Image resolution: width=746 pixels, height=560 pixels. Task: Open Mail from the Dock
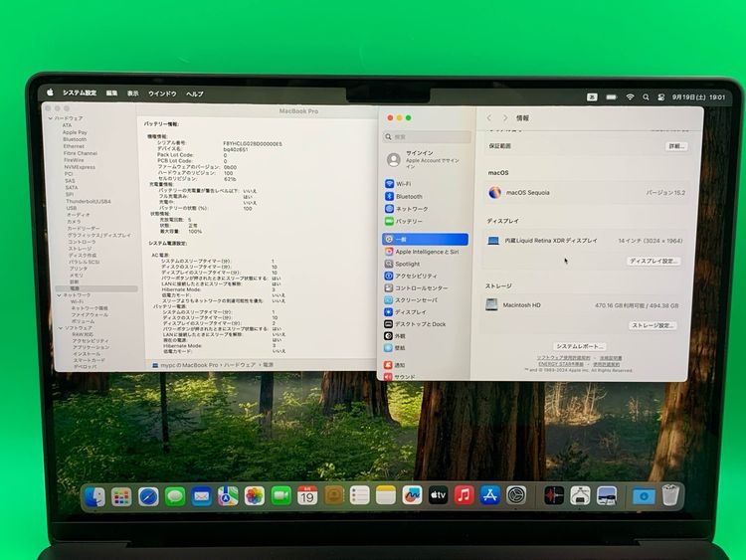tap(201, 496)
